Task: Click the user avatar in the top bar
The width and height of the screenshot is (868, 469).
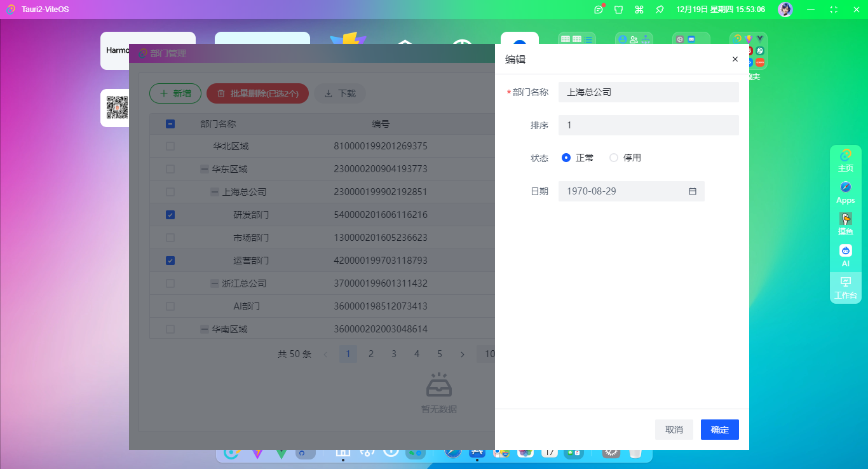Action: pos(785,10)
